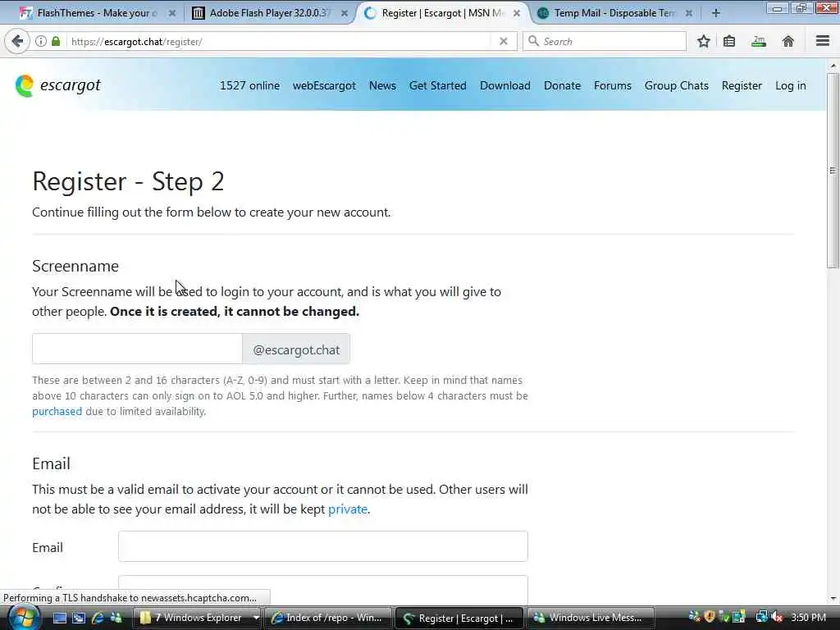Click the muted volume tray icon
This screenshot has width=840, height=630.
tap(778, 618)
